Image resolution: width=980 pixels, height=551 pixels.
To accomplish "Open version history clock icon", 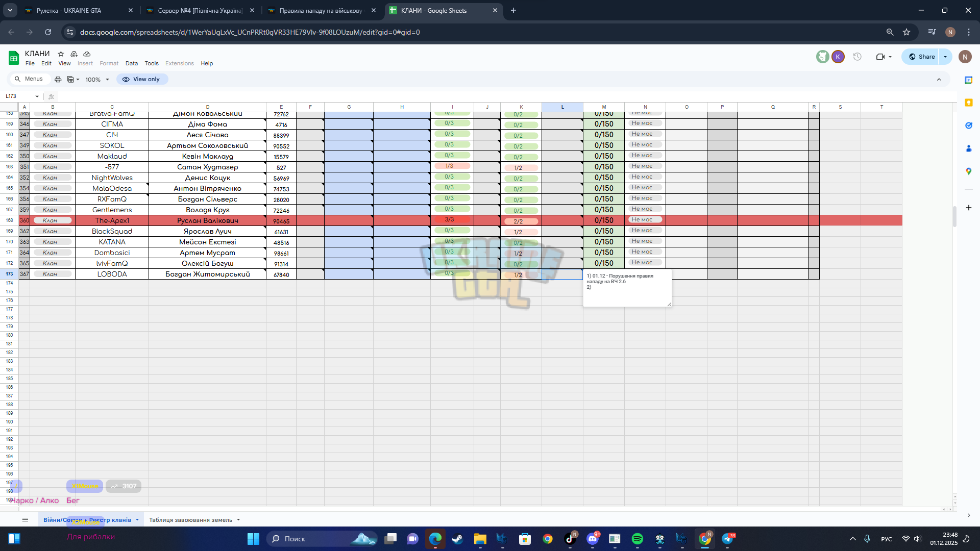I will coord(857,57).
